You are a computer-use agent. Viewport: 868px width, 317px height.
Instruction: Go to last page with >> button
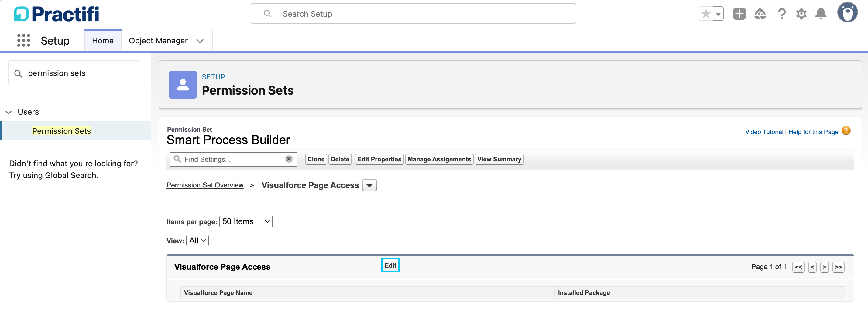point(838,267)
